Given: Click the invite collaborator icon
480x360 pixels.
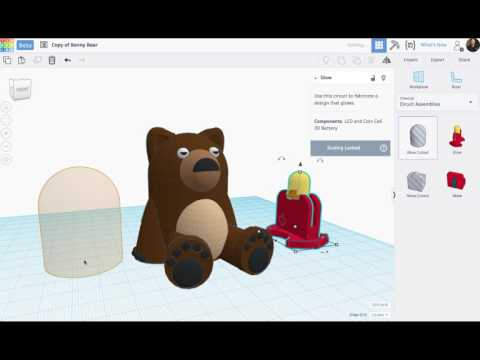Looking at the screenshot, I should coord(458,45).
